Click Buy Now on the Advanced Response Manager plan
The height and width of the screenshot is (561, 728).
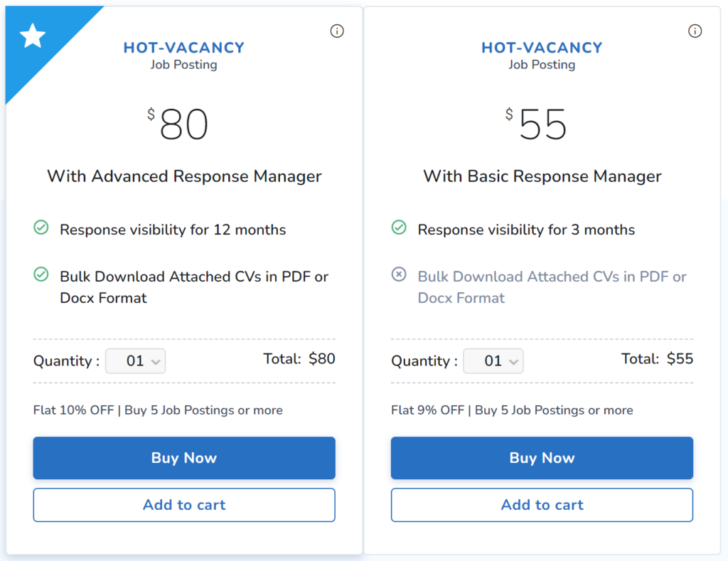[183, 458]
